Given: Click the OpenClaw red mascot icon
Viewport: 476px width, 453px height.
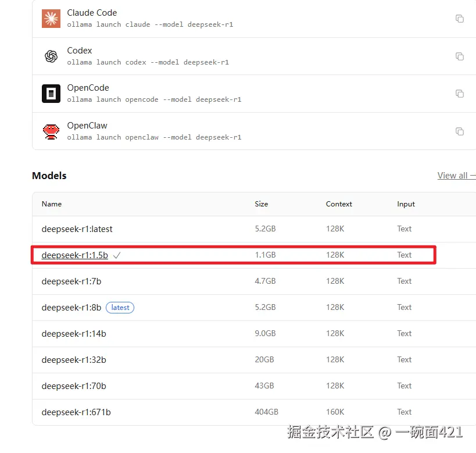Looking at the screenshot, I should coord(51,131).
